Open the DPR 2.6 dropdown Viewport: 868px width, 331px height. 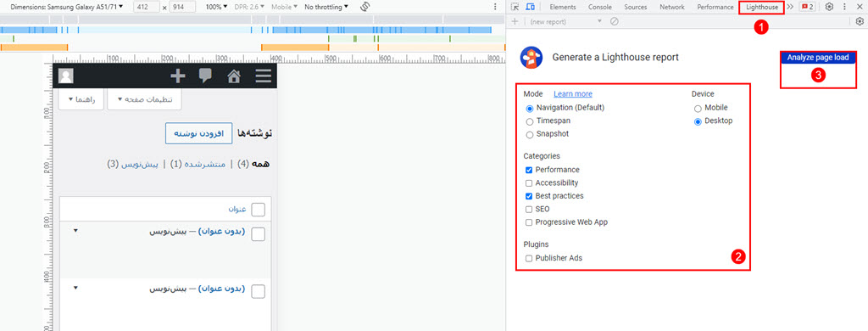tap(250, 7)
